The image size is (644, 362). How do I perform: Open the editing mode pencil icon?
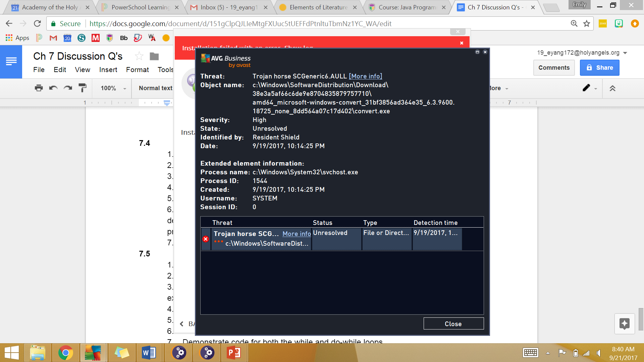(586, 88)
